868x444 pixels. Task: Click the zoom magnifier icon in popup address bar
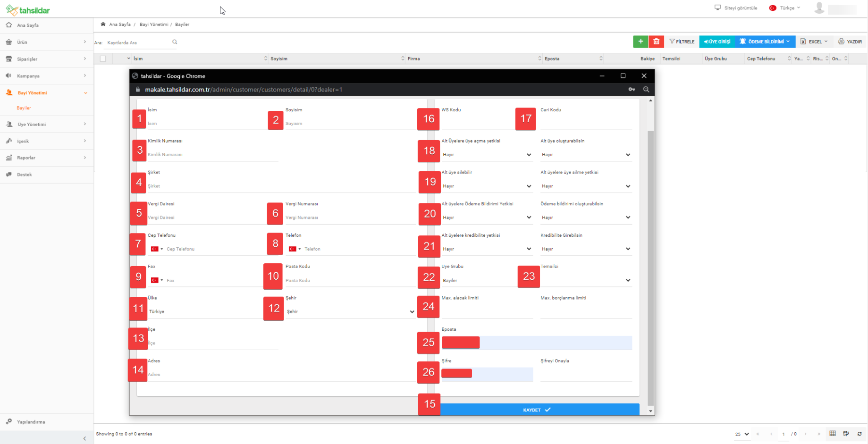tap(646, 89)
